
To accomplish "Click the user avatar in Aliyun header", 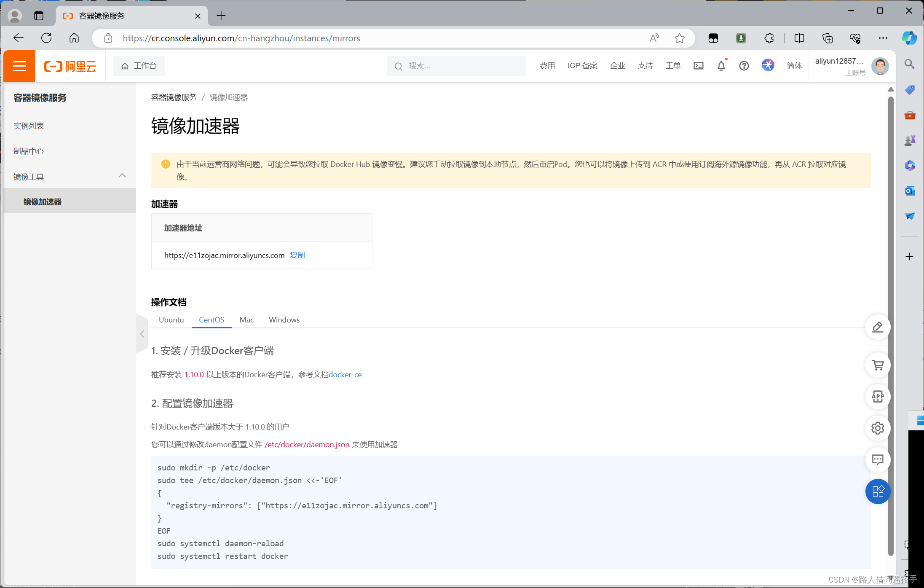I will tap(880, 66).
